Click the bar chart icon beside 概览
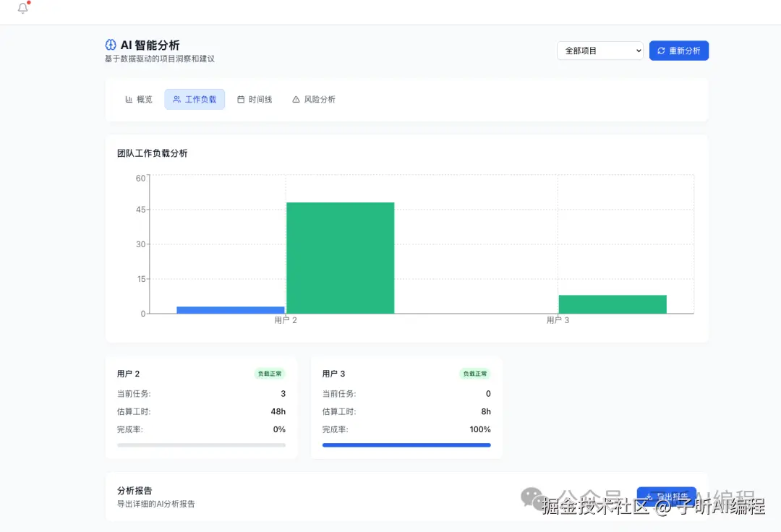781x532 pixels. point(129,100)
